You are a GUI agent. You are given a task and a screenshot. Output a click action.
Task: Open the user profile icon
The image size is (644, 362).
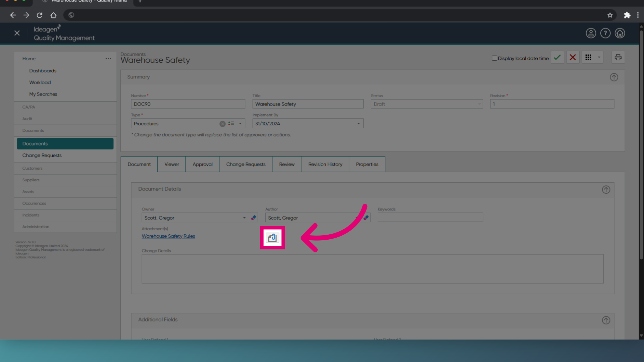click(x=591, y=33)
